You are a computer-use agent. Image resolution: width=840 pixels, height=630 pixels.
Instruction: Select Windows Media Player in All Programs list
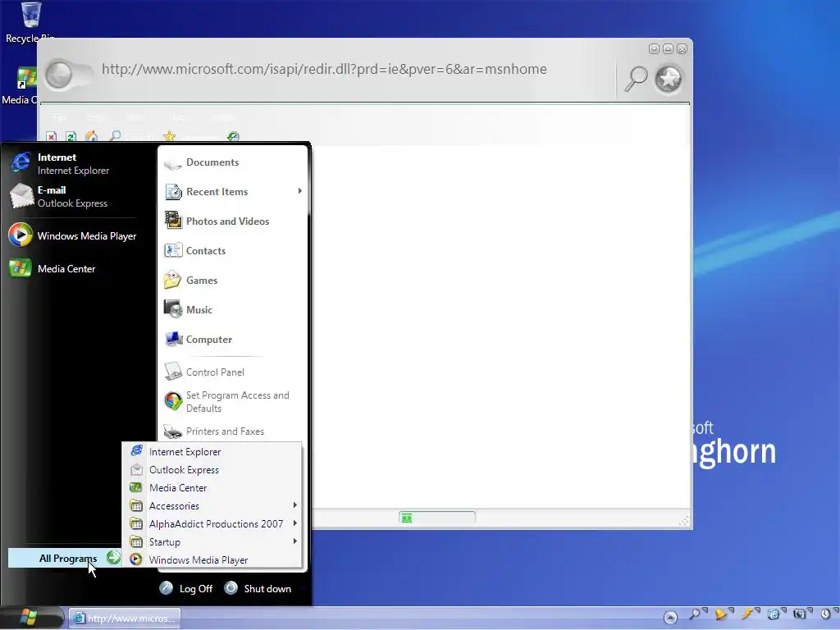tap(212, 559)
